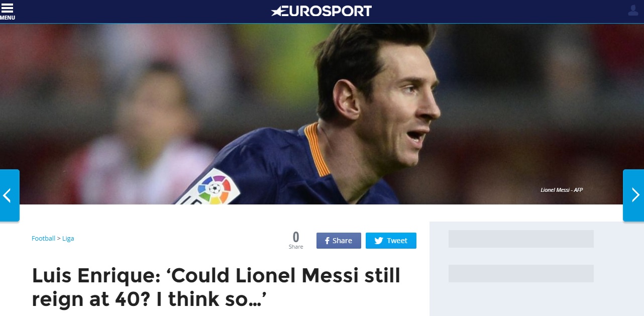Click the Facebook Share button
Screen dimensions: 644x316
click(339, 241)
